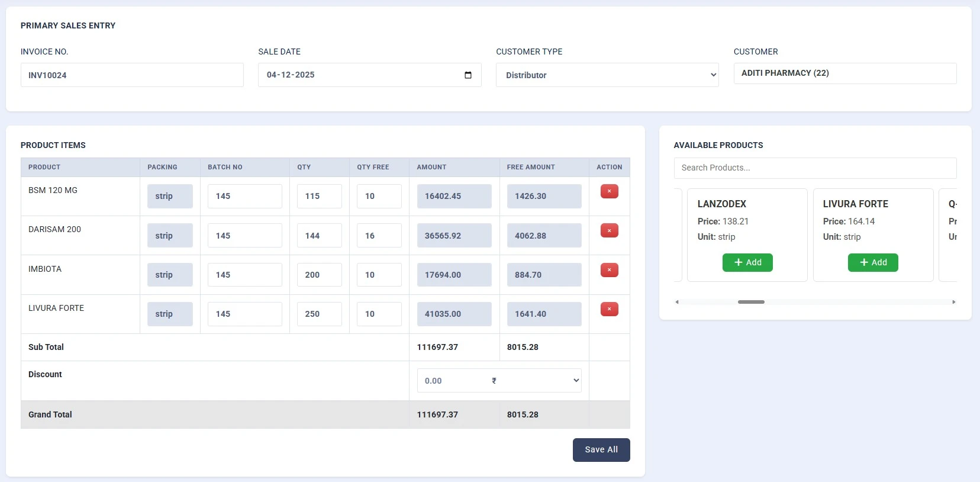Select the Customer field ADITI PHARMACY
Image resolution: width=980 pixels, height=482 pixels.
[x=845, y=73]
